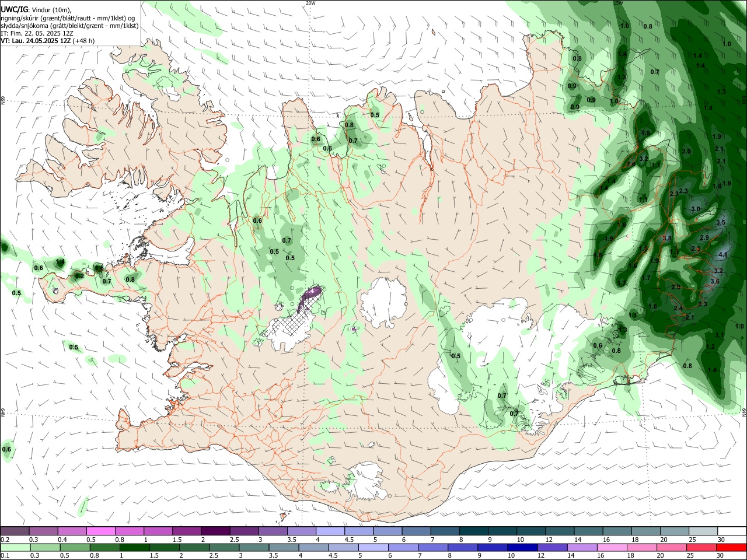Click the 2.4 precipitation value in the southeast

tap(678, 308)
